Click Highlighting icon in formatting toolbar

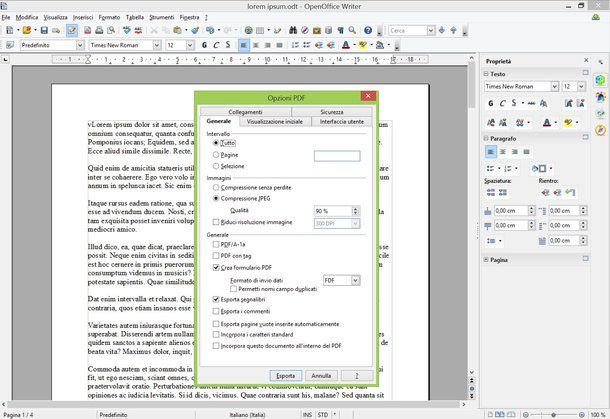[x=363, y=45]
